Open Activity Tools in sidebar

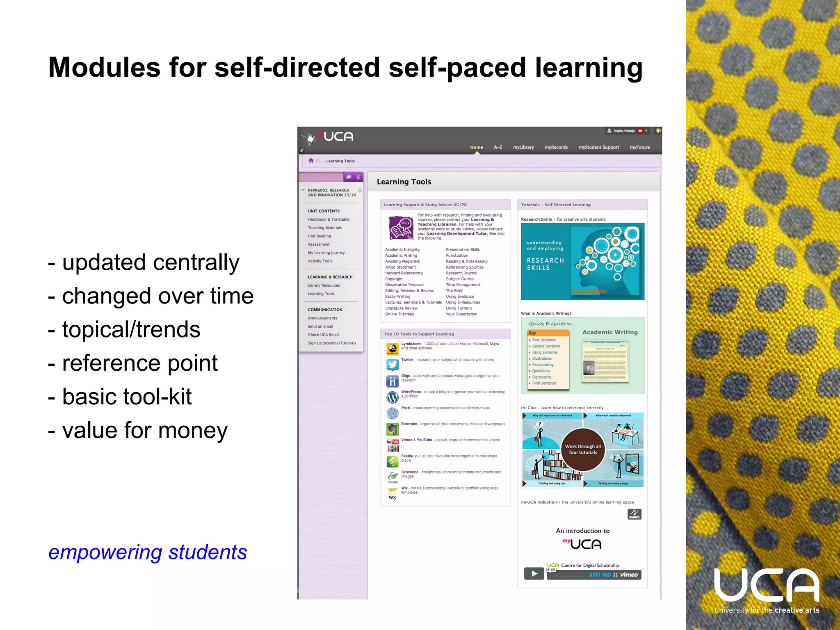point(320,261)
